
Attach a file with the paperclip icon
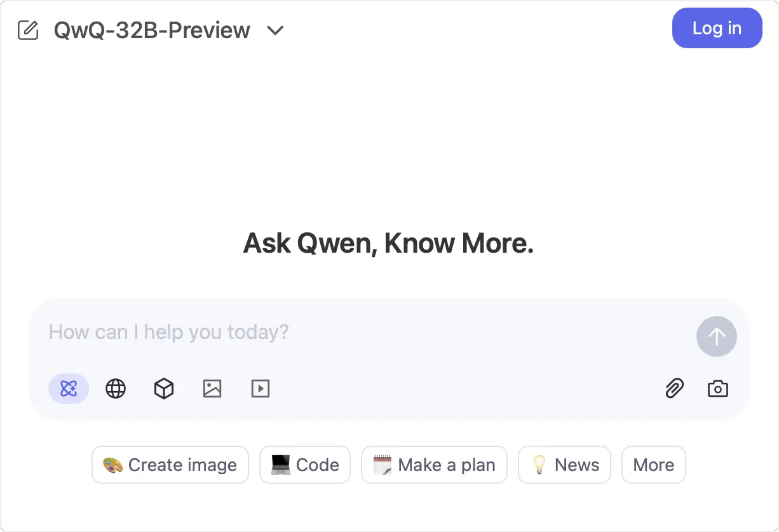pos(674,389)
